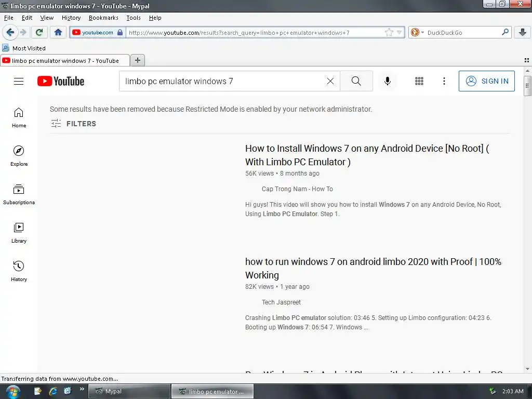Launch Internet Explorer from the taskbar
Viewport: 532px width, 399px height.
(53, 391)
